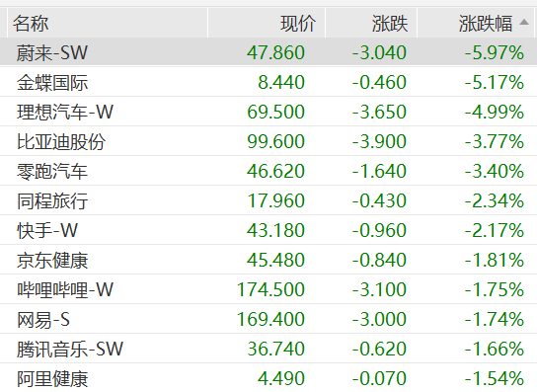Viewport: 537px width, 392px height.
Task: Click the -3.900 change value
Action: tap(379, 141)
